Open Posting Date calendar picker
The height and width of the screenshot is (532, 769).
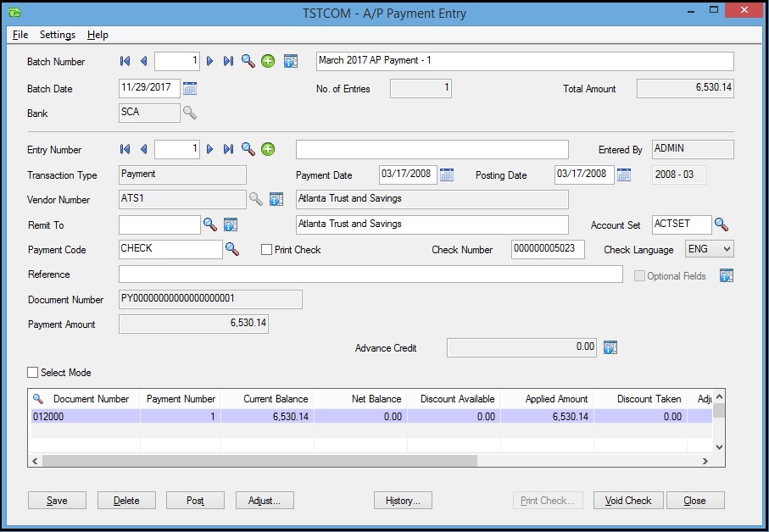(x=624, y=175)
